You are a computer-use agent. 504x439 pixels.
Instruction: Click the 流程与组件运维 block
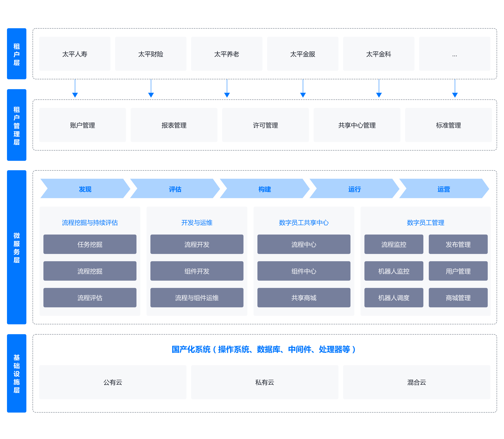[x=197, y=298]
